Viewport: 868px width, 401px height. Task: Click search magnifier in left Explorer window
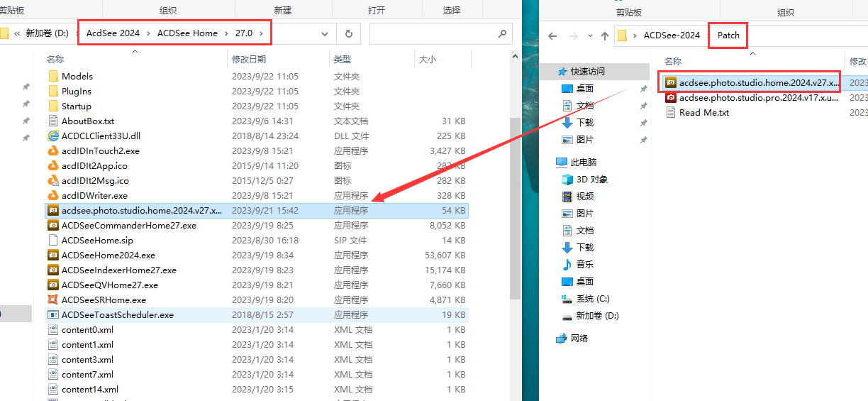(502, 33)
